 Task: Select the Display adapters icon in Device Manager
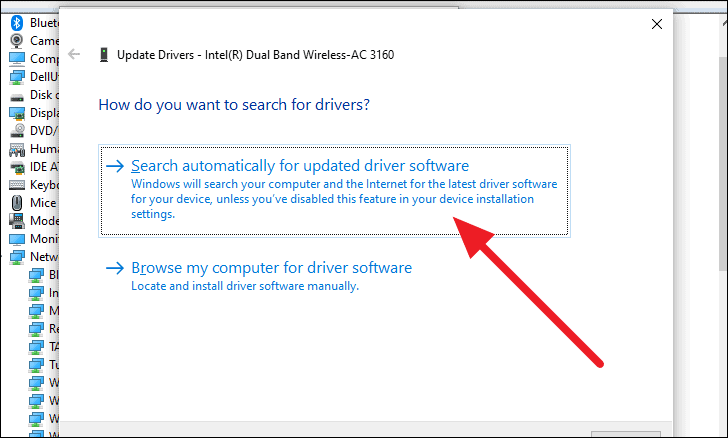pos(17,113)
